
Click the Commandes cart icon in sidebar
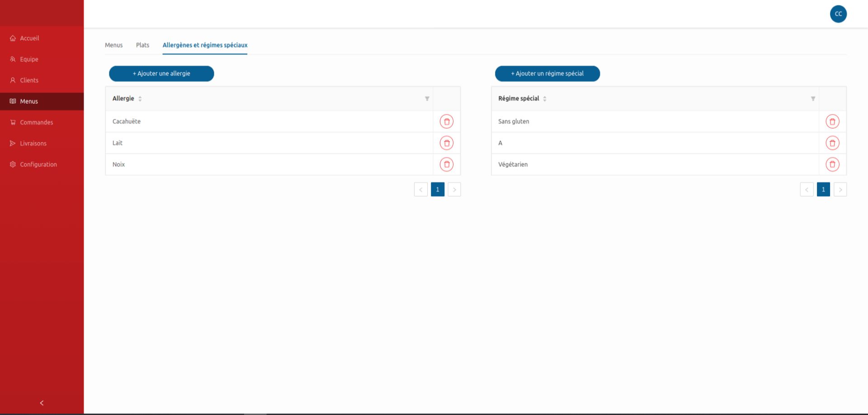tap(13, 122)
